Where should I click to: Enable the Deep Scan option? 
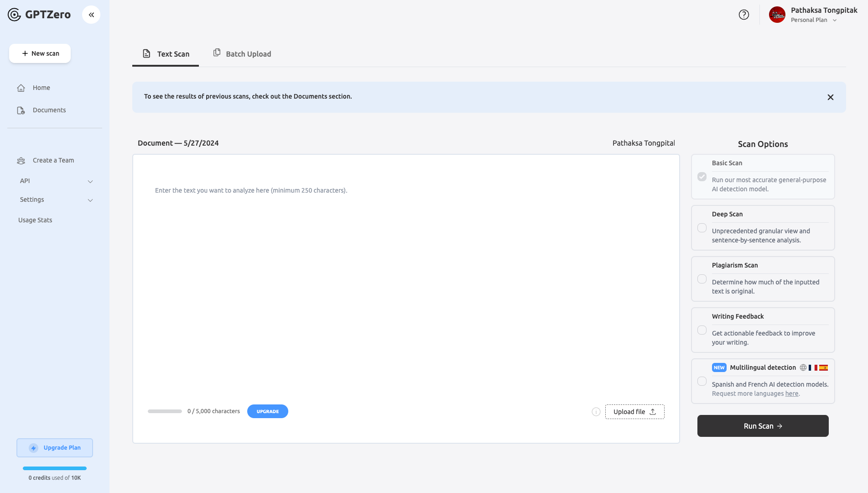[x=702, y=228]
